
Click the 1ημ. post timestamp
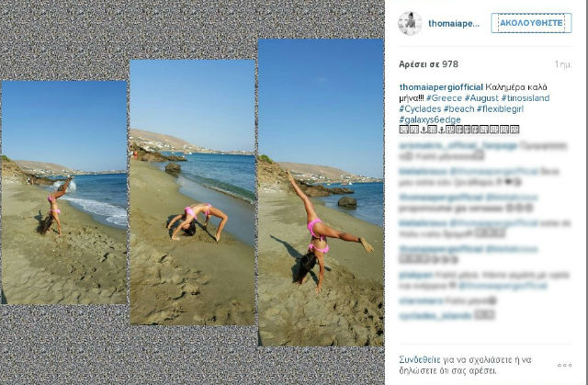(563, 64)
